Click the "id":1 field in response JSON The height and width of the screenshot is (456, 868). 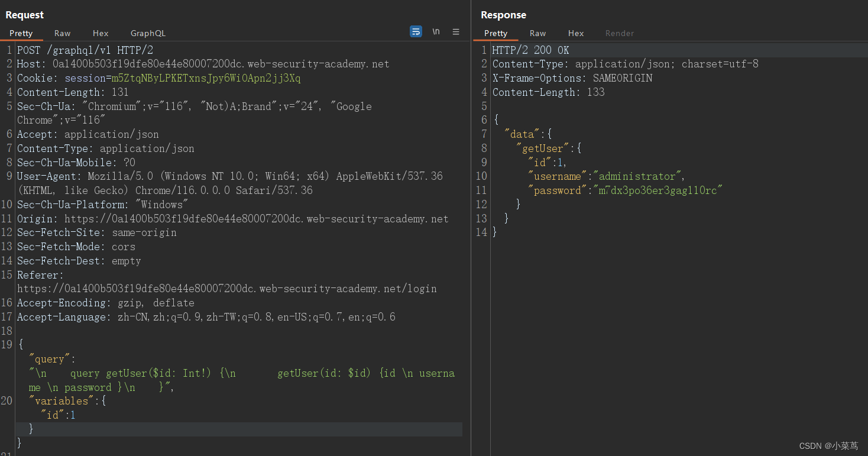(548, 163)
